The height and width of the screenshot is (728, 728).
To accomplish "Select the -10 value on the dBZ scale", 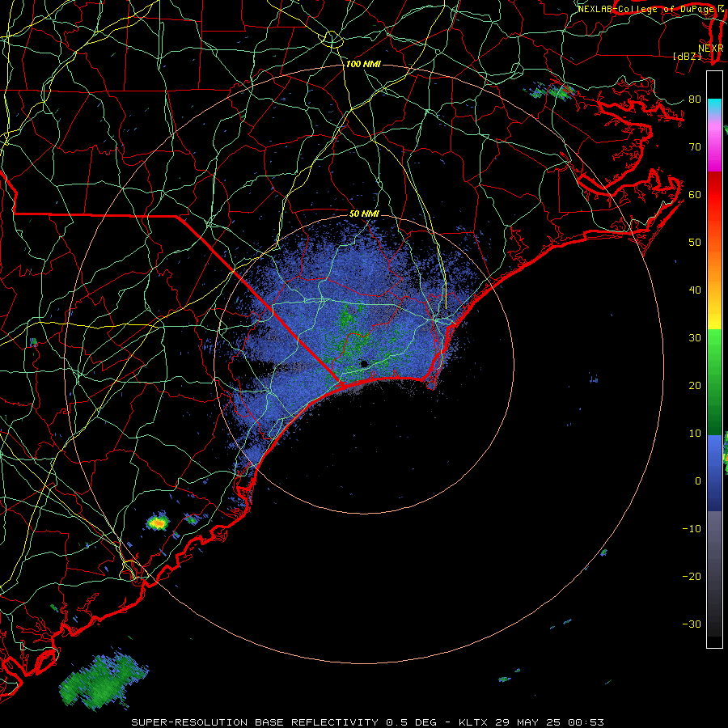I will pos(692,528).
